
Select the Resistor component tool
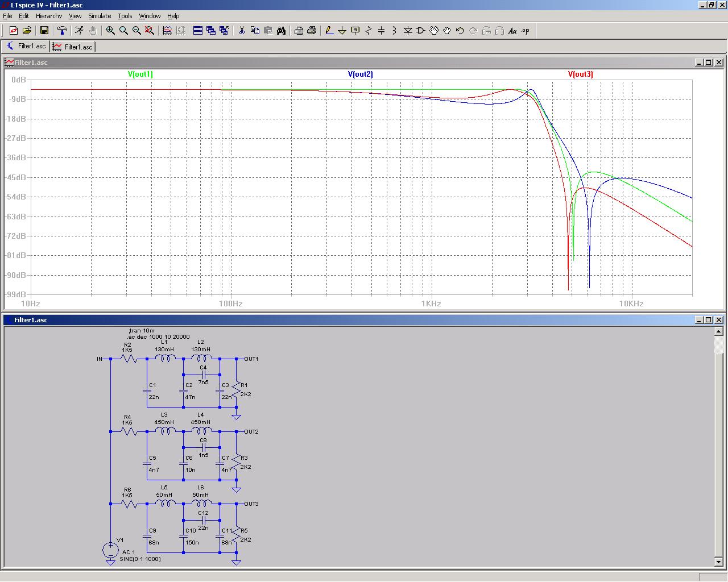click(369, 31)
